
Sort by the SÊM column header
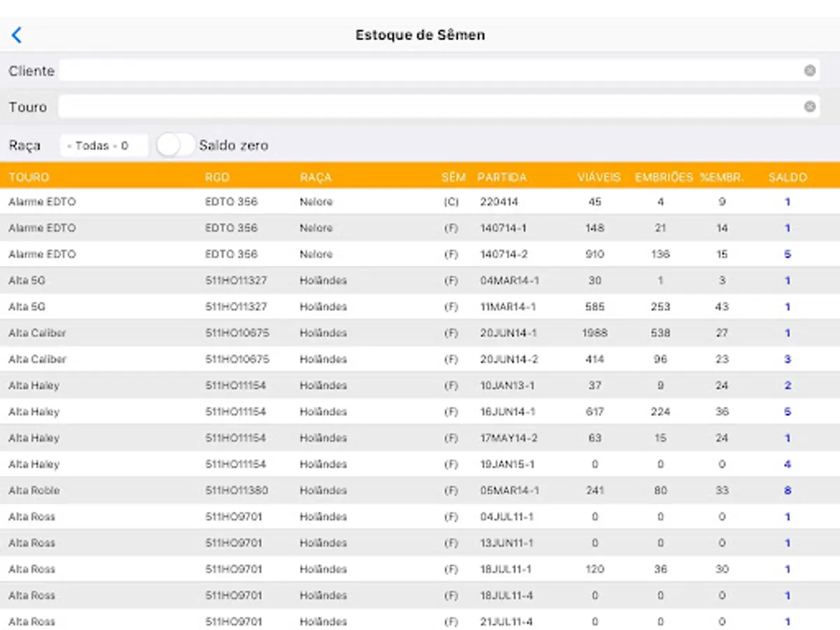pyautogui.click(x=453, y=177)
